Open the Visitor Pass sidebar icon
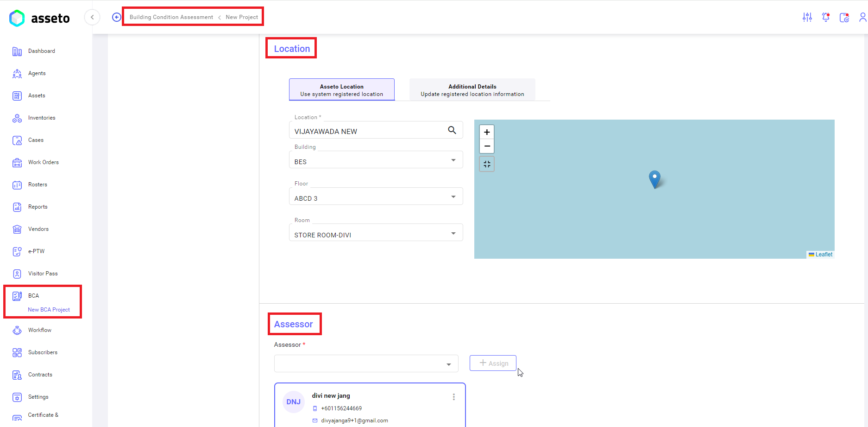 pos(17,274)
